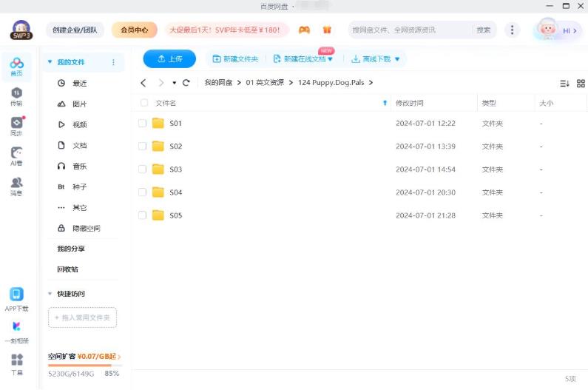Image resolution: width=588 pixels, height=390 pixels.
Task: Collapse the 快捷访问 section
Action: click(x=50, y=294)
